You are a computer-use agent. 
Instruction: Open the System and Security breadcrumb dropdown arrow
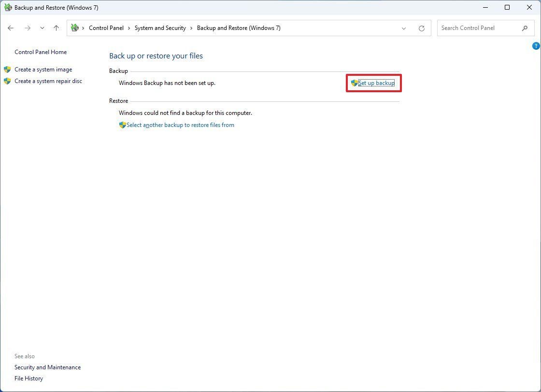click(191, 28)
